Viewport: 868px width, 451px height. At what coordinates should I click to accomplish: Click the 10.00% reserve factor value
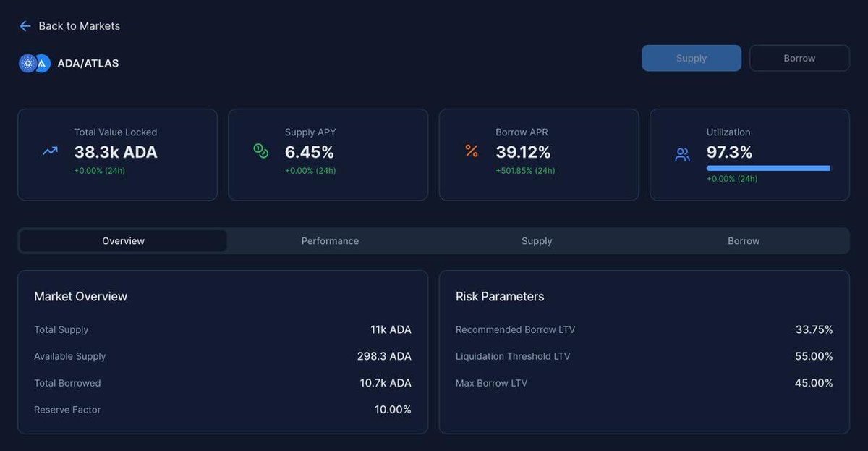(391, 410)
